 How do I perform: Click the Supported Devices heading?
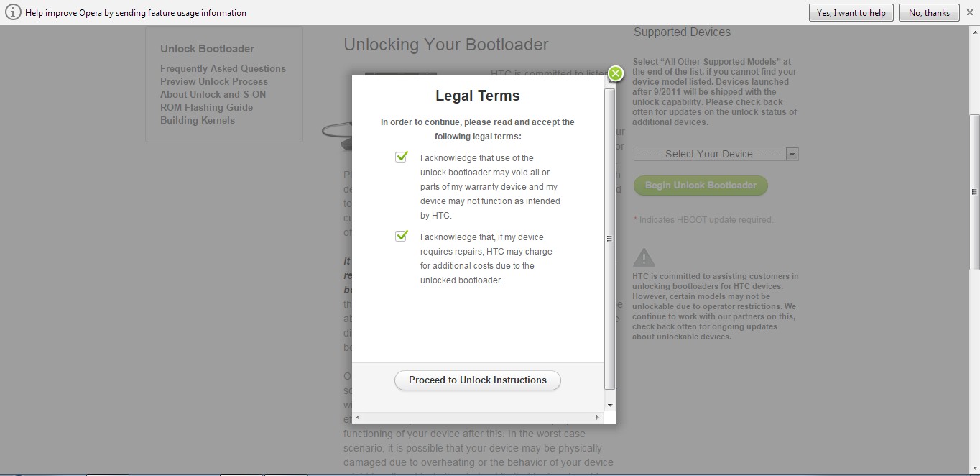pos(682,32)
